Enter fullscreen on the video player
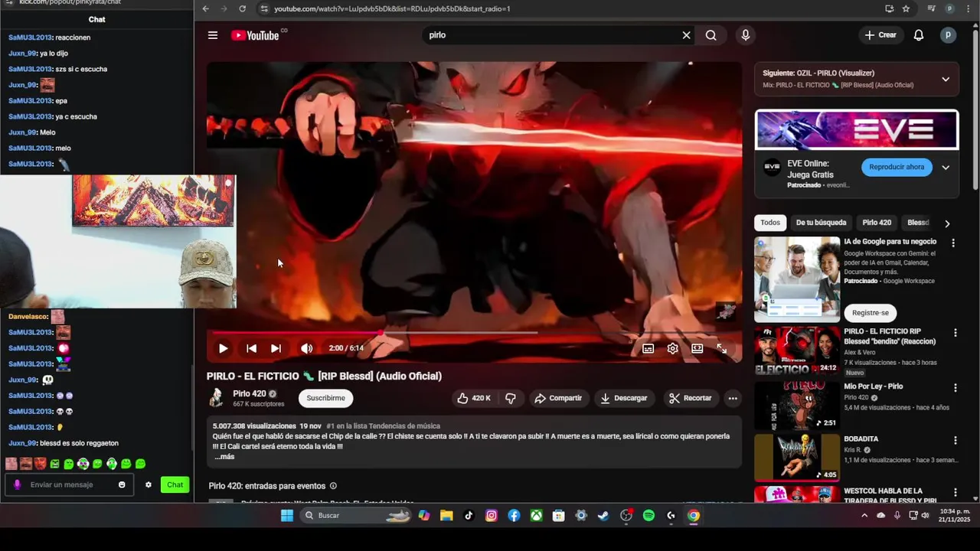Screen dimensions: 980x551 click(721, 348)
